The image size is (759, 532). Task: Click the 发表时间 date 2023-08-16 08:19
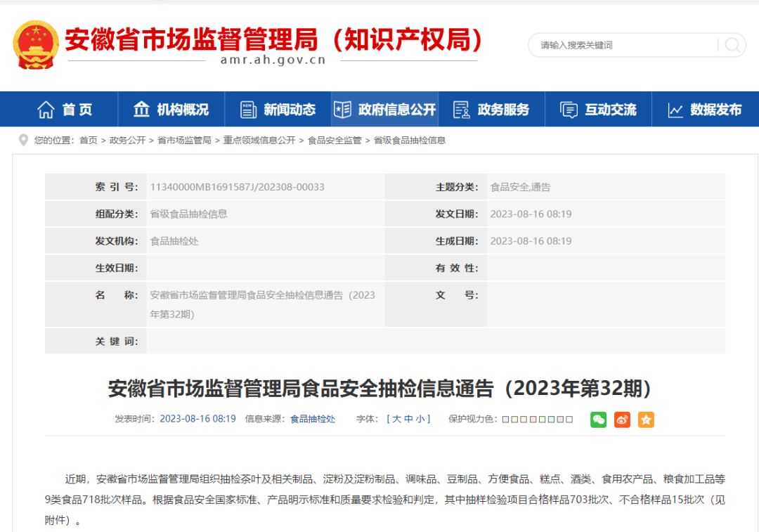click(x=198, y=419)
